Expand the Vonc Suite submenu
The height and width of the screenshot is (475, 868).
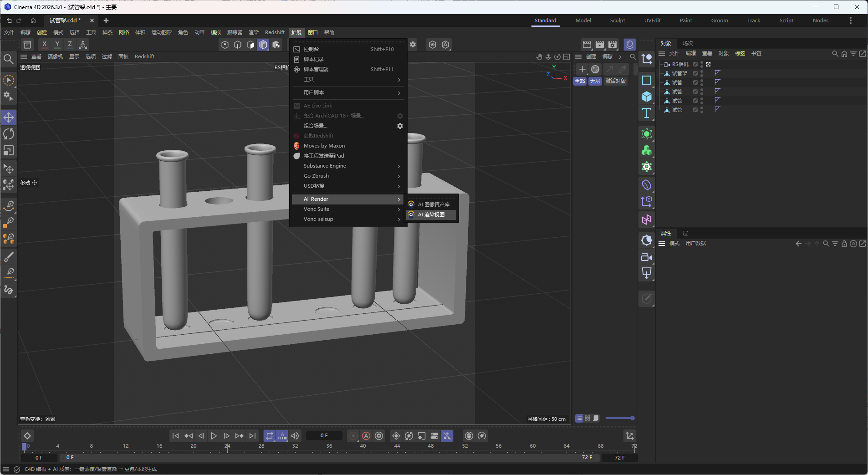[349, 209]
